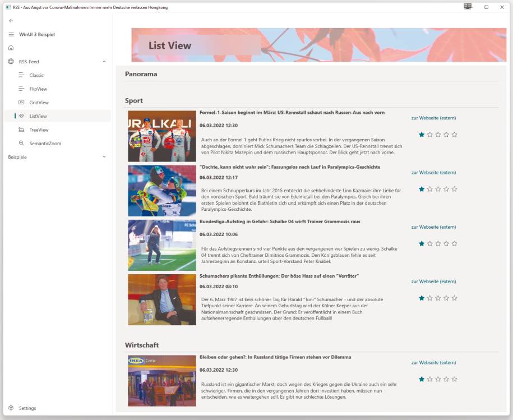Click the Sport group header

click(134, 101)
